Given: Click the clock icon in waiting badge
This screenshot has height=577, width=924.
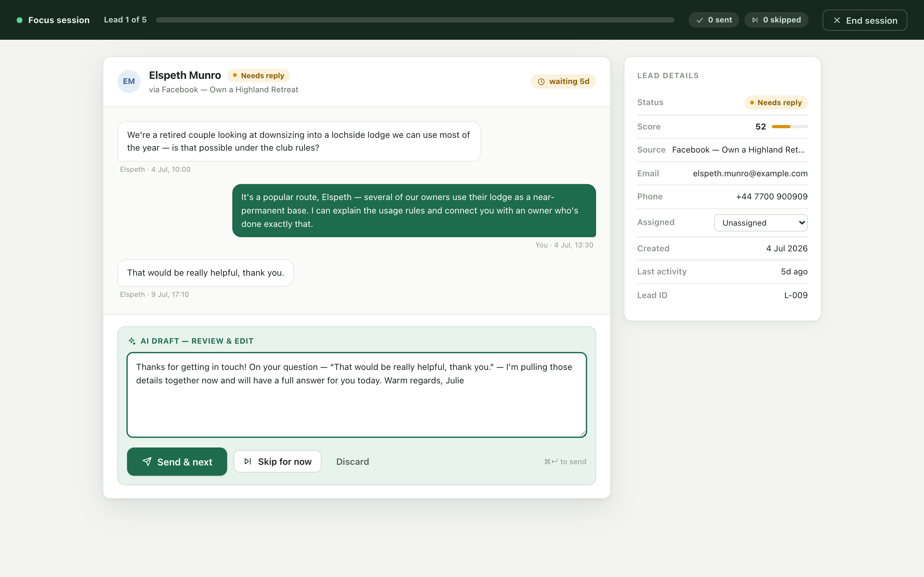Looking at the screenshot, I should pyautogui.click(x=541, y=82).
